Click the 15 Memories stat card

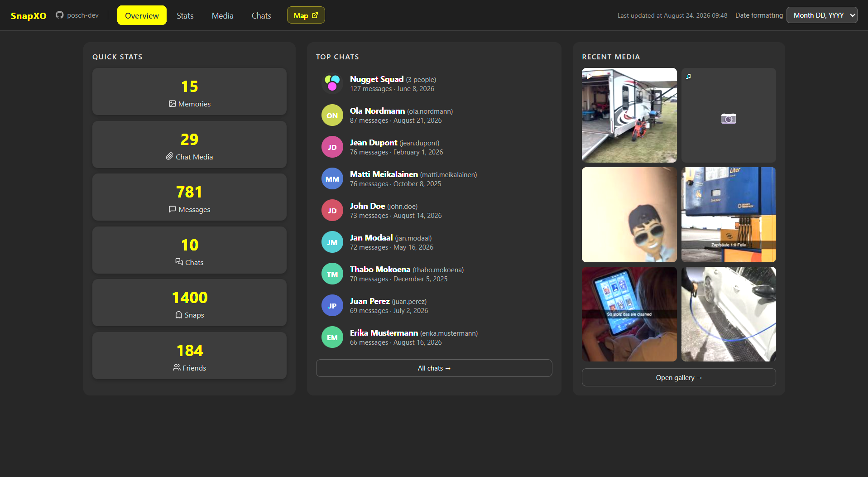point(189,92)
